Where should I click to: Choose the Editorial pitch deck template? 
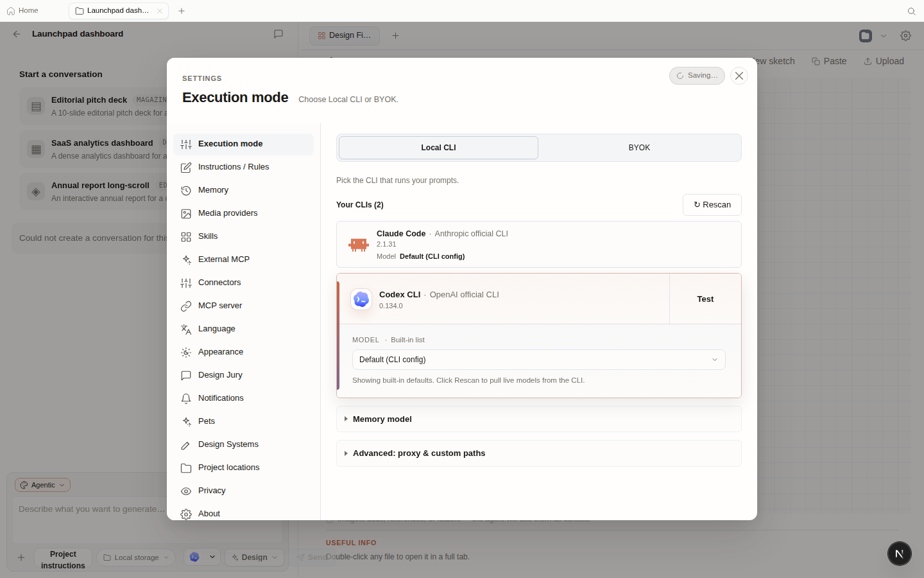(x=93, y=106)
